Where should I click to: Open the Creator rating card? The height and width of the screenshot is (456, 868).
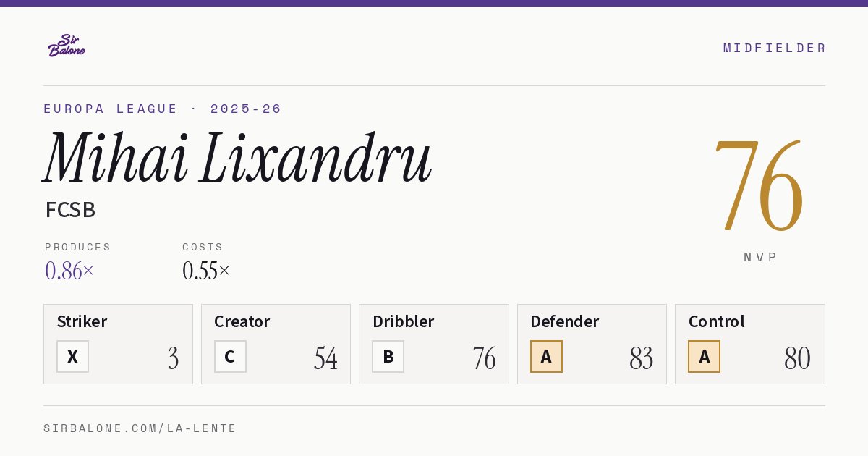276,344
